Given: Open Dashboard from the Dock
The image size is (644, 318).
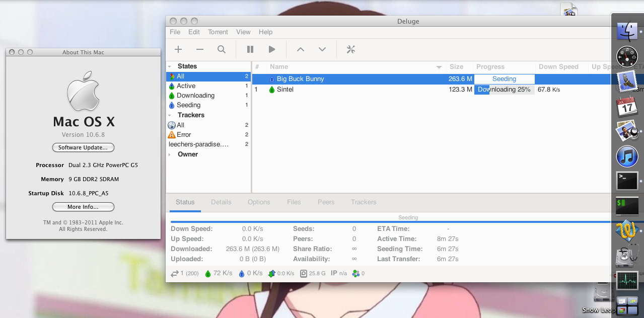Looking at the screenshot, I should point(627,56).
